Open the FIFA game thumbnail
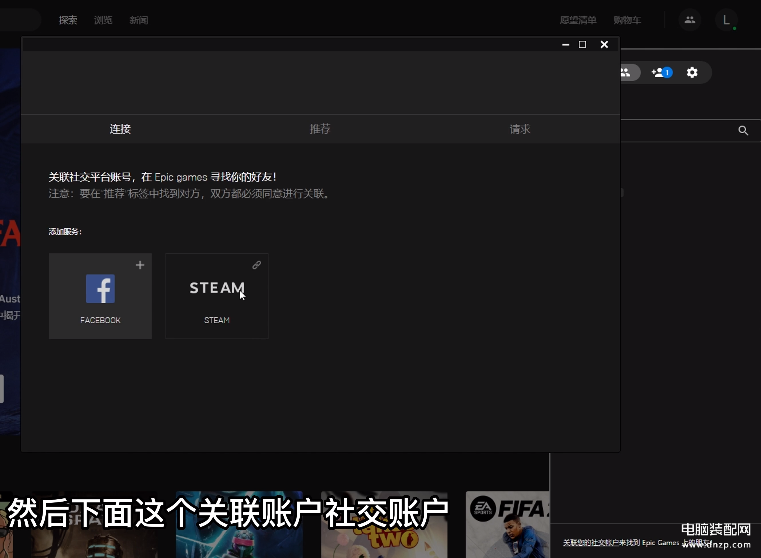The height and width of the screenshot is (558, 761). coord(507,525)
